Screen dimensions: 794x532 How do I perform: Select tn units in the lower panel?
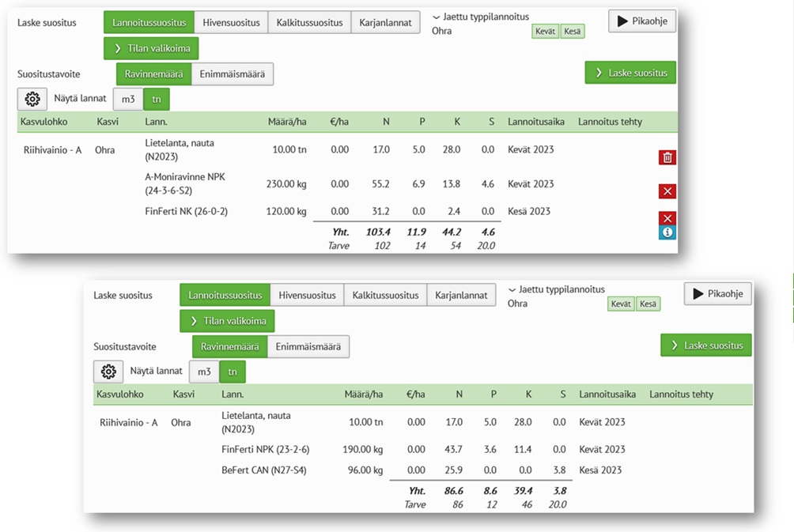click(x=233, y=371)
